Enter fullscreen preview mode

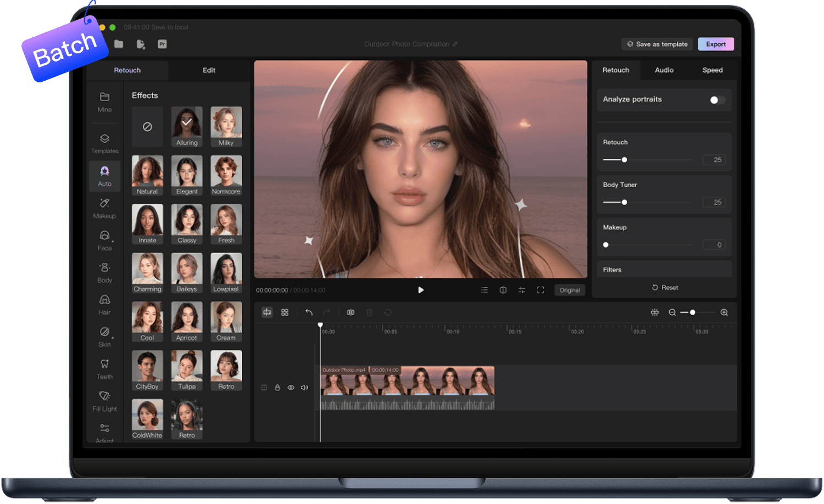541,290
